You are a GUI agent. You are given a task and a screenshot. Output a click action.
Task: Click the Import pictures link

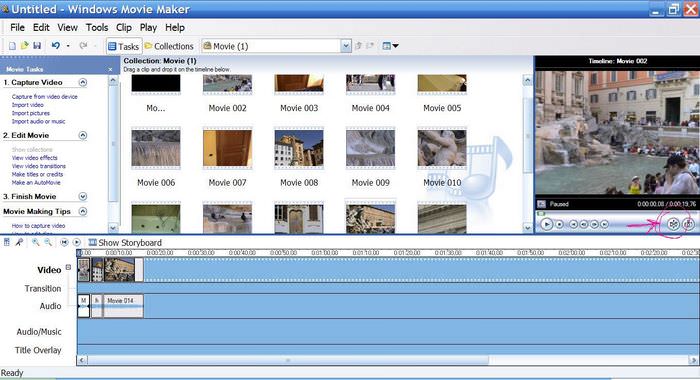click(x=31, y=113)
